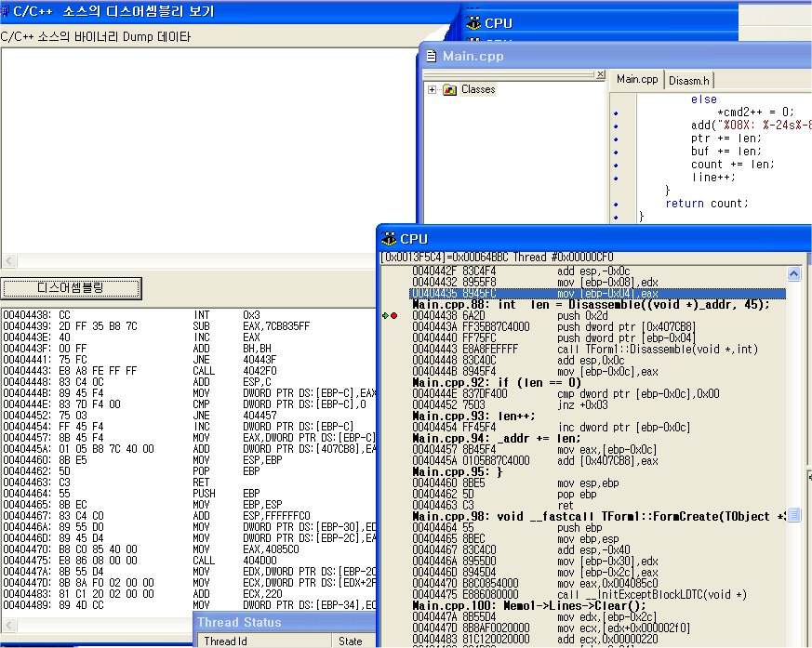Close the class explorer pane
Viewport: 812px width, 648px height.
click(600, 74)
